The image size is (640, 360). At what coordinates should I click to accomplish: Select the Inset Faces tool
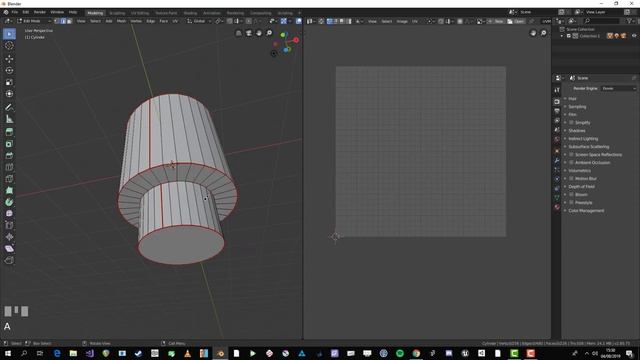(x=9, y=144)
